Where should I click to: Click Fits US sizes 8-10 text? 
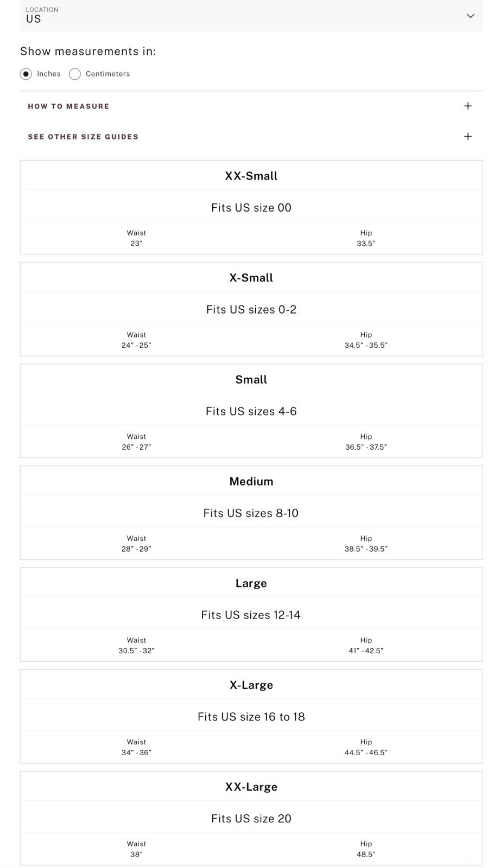pos(251,513)
